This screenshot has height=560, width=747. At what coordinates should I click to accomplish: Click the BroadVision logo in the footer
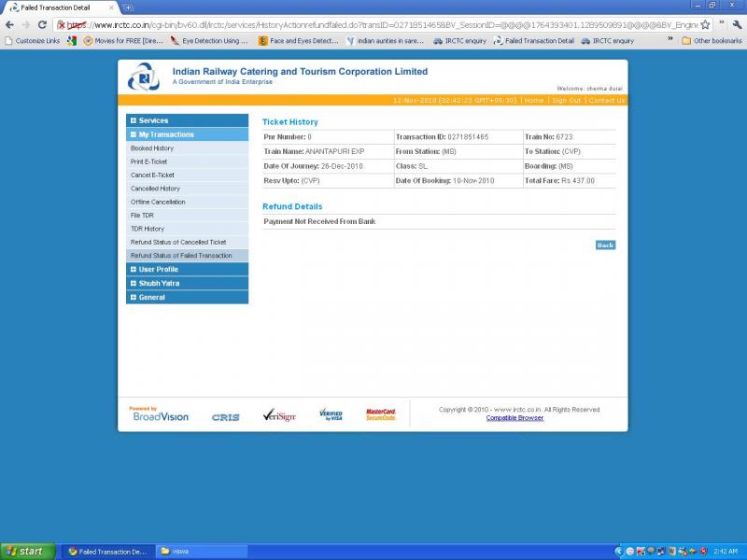[160, 414]
